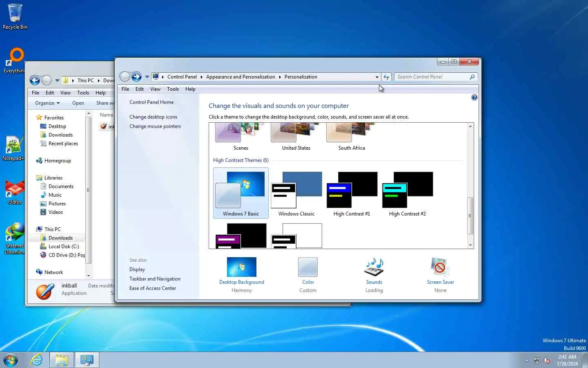Image resolution: width=588 pixels, height=368 pixels.
Task: Click Change desktop icons link
Action: pyautogui.click(x=153, y=117)
